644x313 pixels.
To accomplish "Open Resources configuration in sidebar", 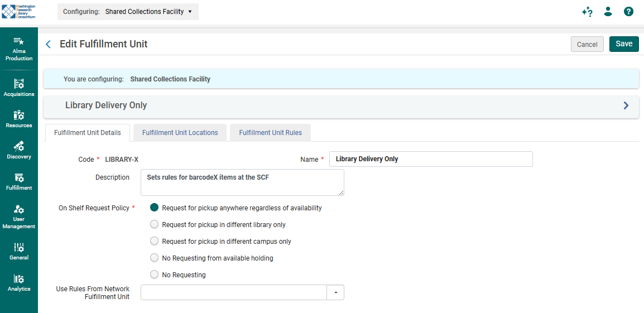I will [19, 119].
